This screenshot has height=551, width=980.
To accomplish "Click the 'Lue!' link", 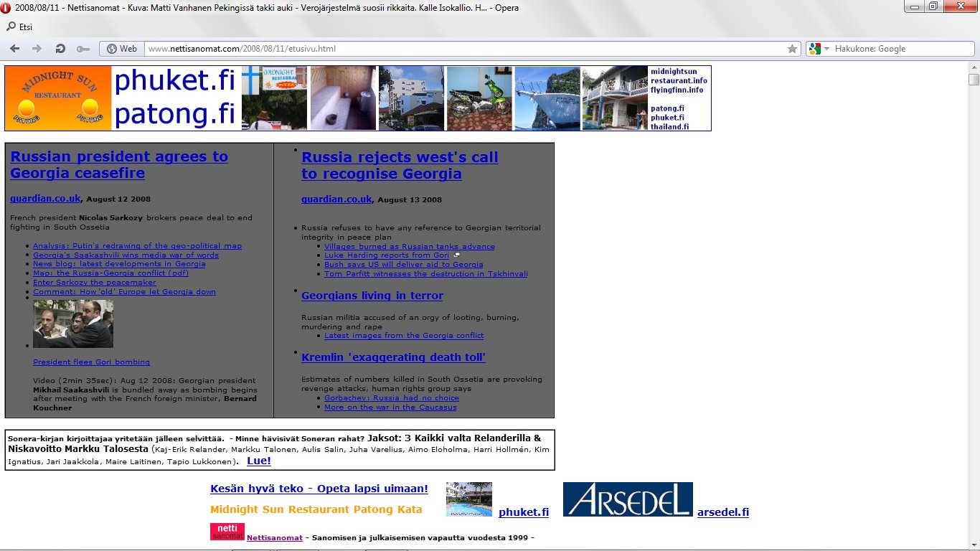I will 258,461.
